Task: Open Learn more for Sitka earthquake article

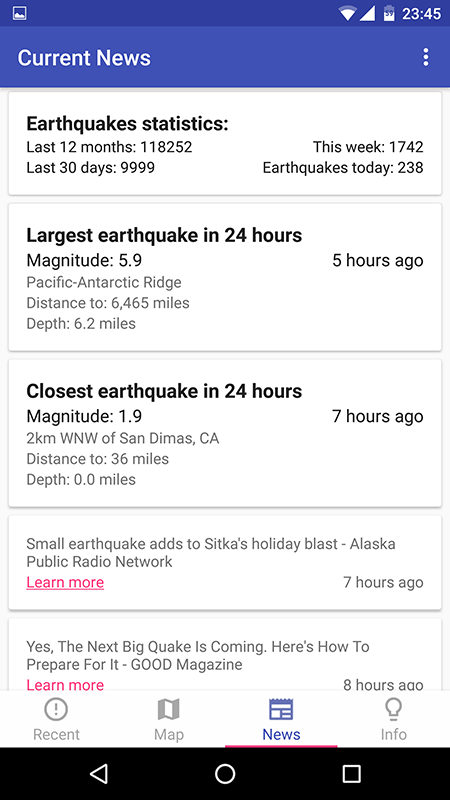Action: tap(65, 583)
